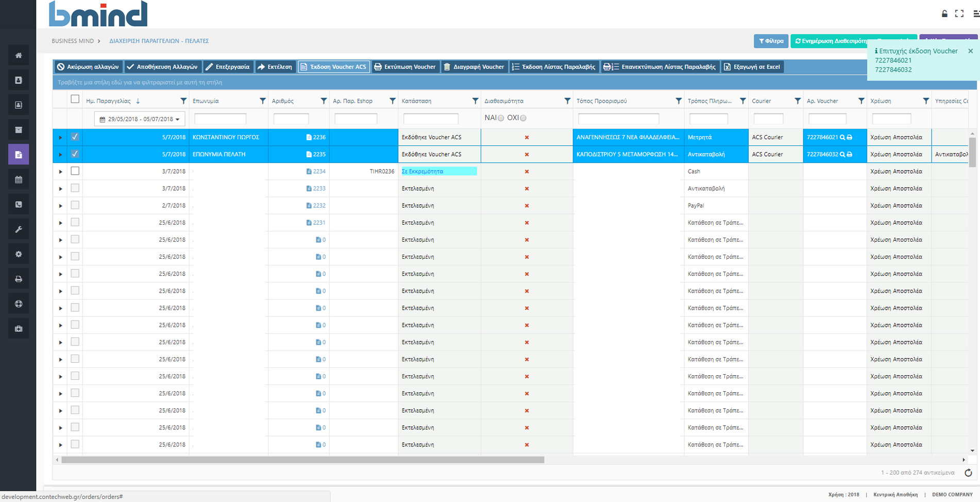Close the Επιτυχής έκδοση Voucher notification

[x=971, y=51]
